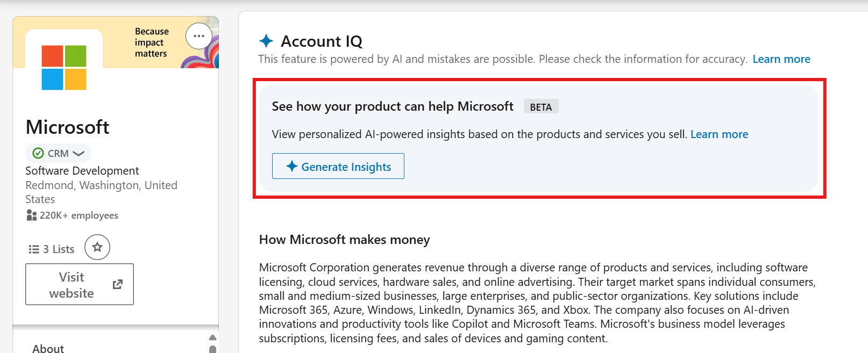Click the green CRM checkmark icon
868x353 pixels.
pos(38,154)
